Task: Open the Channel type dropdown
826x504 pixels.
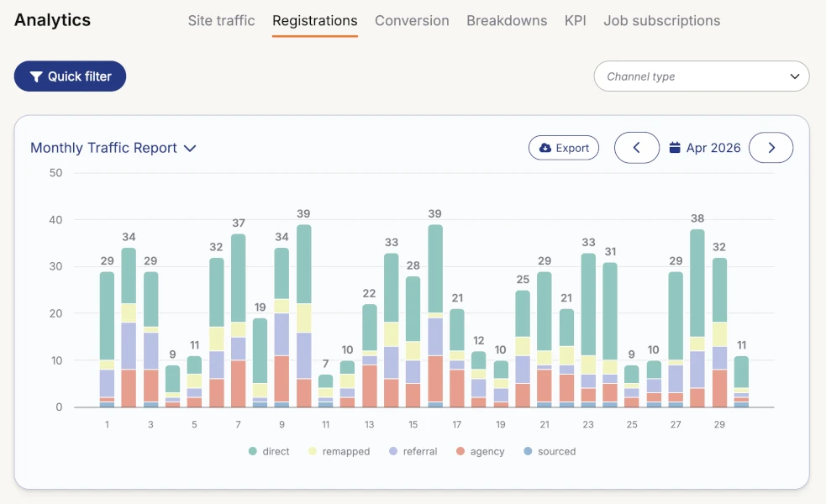Action: click(701, 76)
